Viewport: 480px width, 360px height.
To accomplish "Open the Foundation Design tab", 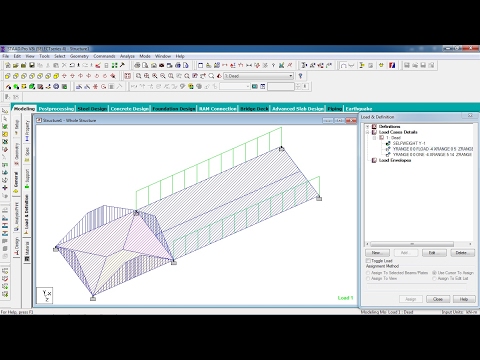I will coord(174,109).
